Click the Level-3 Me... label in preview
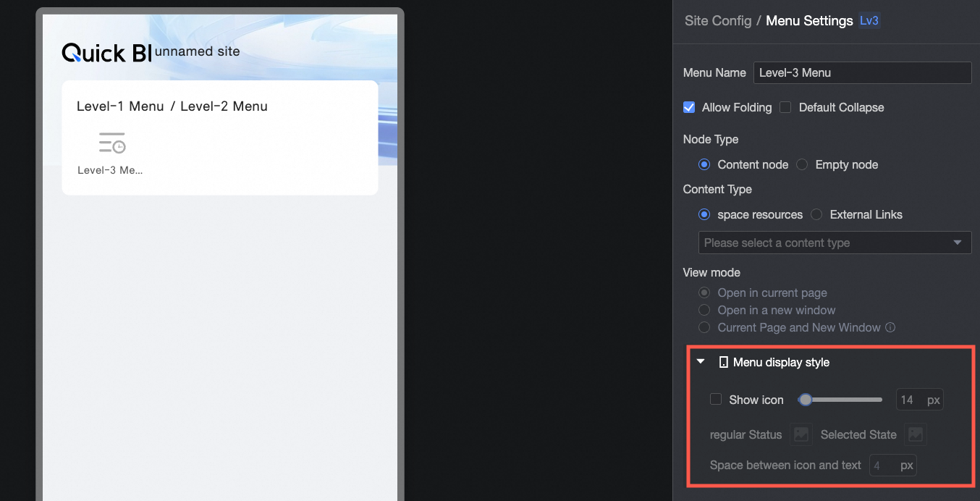Image resolution: width=980 pixels, height=501 pixels. click(x=110, y=170)
